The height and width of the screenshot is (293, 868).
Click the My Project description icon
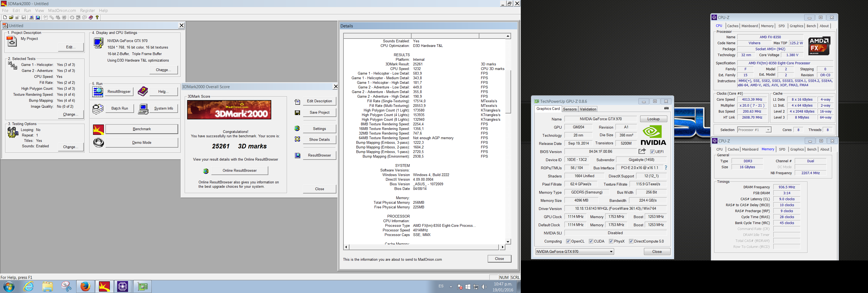(11, 42)
